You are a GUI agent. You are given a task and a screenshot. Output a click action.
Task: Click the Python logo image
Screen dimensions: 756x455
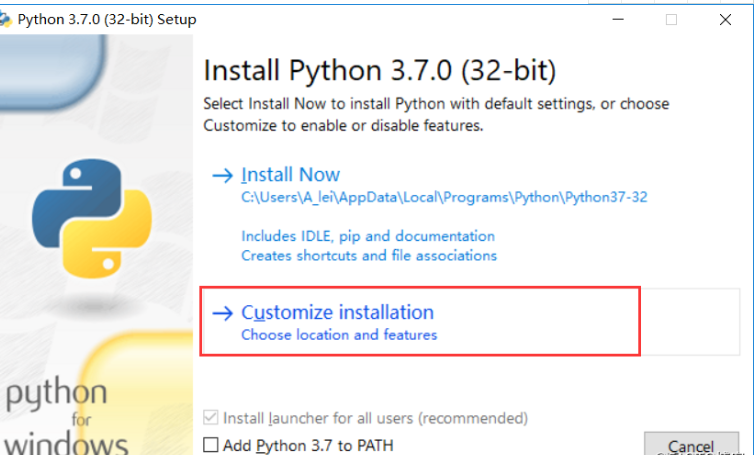tap(92, 218)
